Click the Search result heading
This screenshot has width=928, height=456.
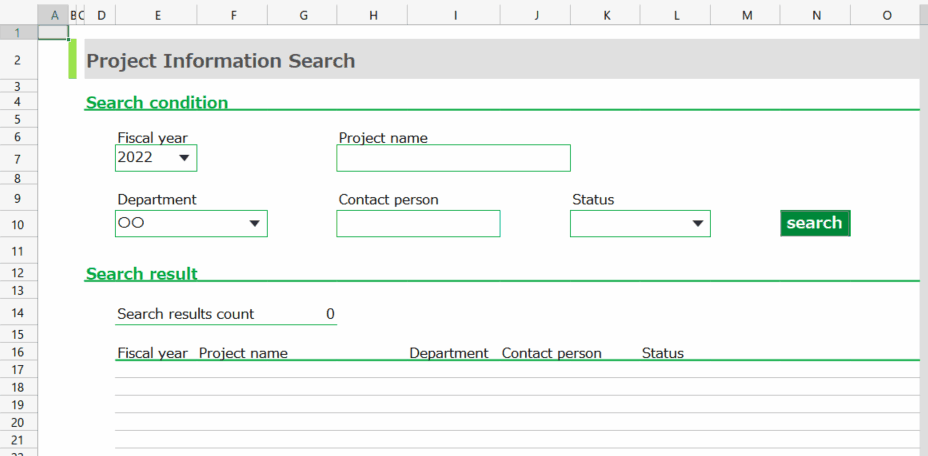point(142,273)
